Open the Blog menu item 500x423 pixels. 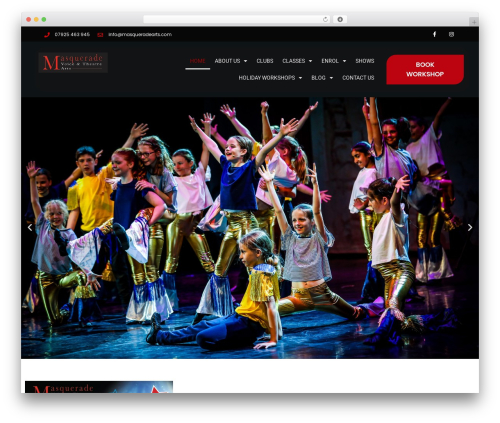[x=318, y=78]
